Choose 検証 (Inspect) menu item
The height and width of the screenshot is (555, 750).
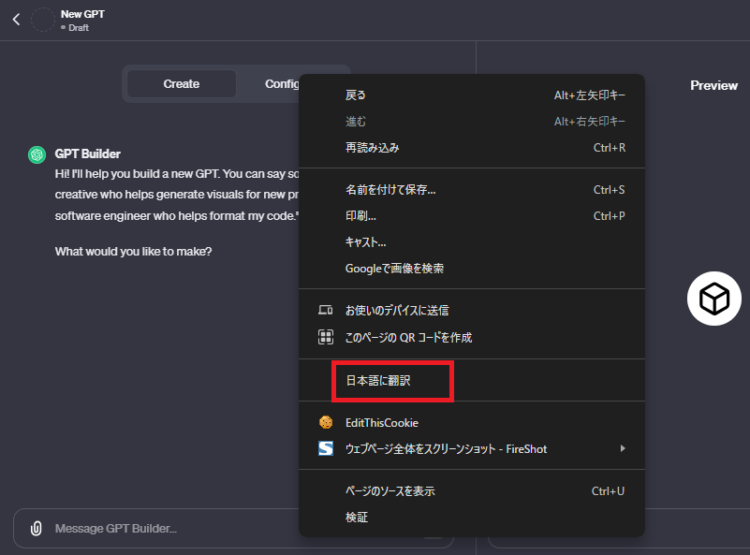point(472,517)
